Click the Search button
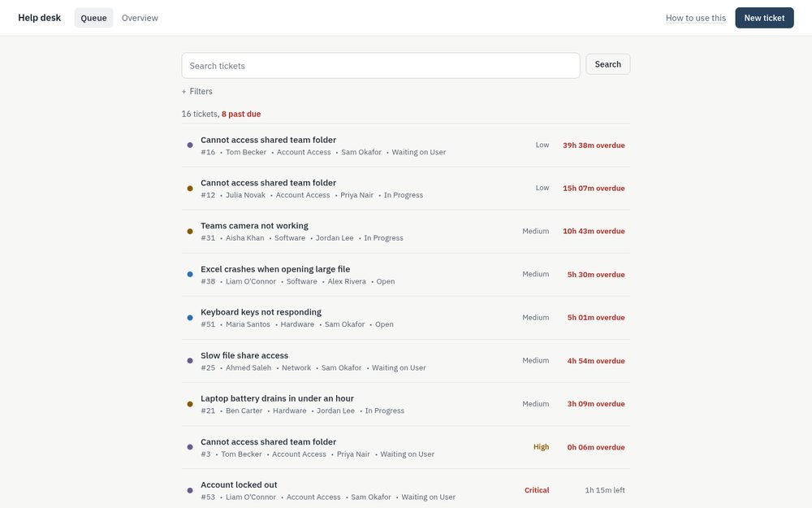 click(608, 64)
